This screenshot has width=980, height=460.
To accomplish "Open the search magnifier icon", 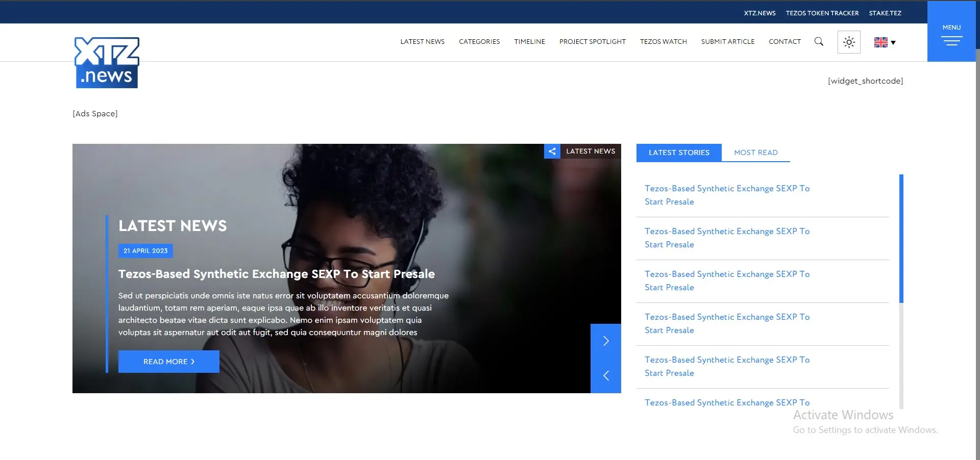I will pos(819,42).
